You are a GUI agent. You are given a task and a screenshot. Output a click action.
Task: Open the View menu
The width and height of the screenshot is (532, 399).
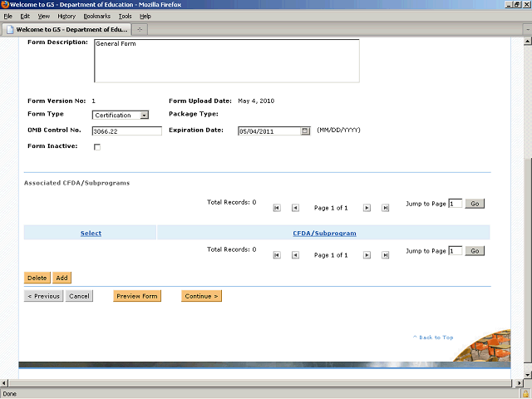(x=44, y=17)
